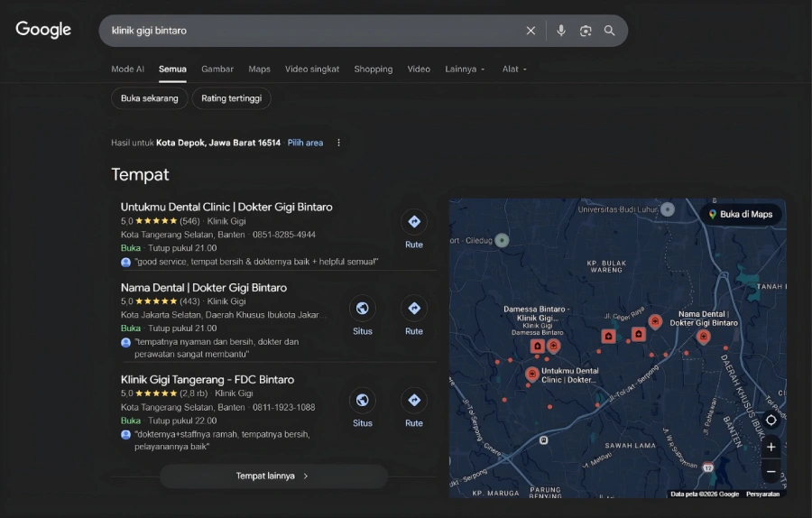Zoom in on the map with plus
This screenshot has height=518, width=812.
pyautogui.click(x=770, y=447)
